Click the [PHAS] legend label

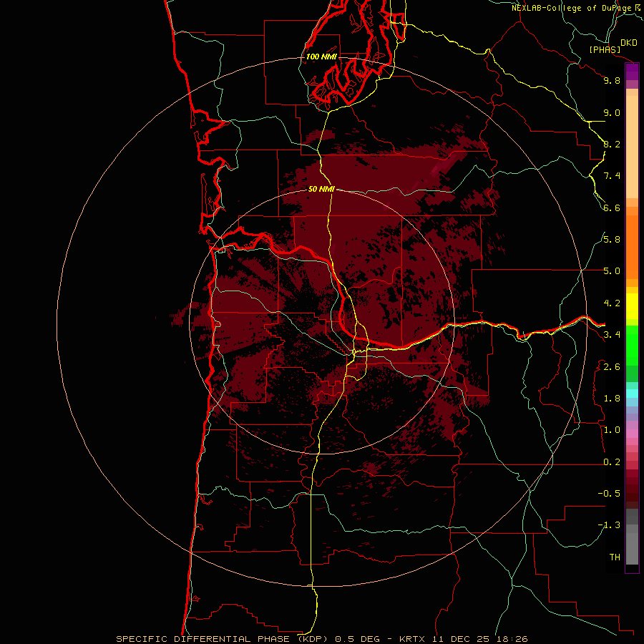(x=605, y=50)
